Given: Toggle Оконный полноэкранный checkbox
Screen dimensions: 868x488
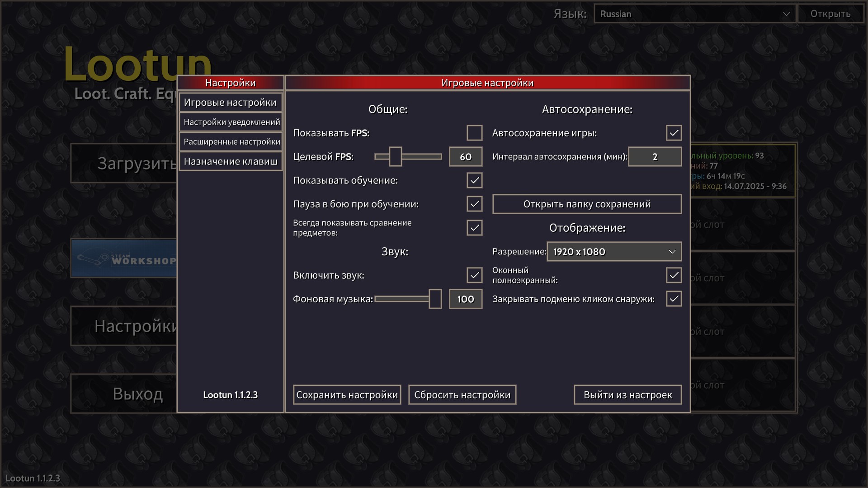Looking at the screenshot, I should [x=674, y=275].
